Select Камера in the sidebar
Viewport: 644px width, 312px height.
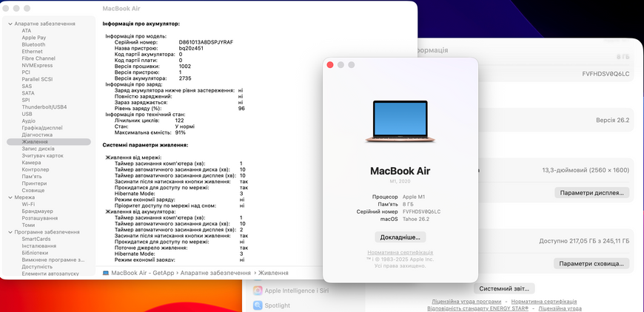pos(31,163)
